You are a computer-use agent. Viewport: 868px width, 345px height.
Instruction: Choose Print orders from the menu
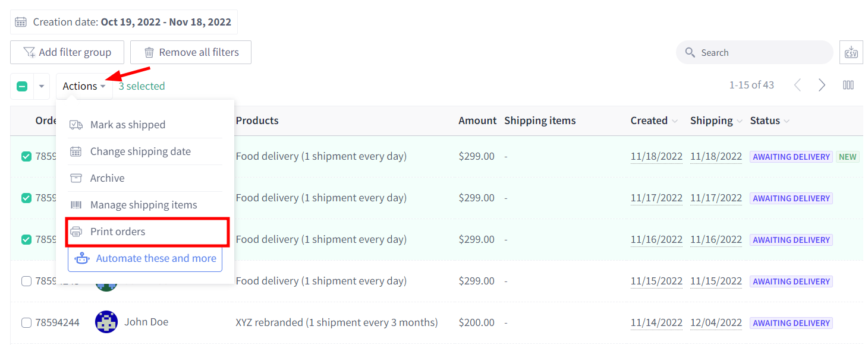[x=147, y=232]
